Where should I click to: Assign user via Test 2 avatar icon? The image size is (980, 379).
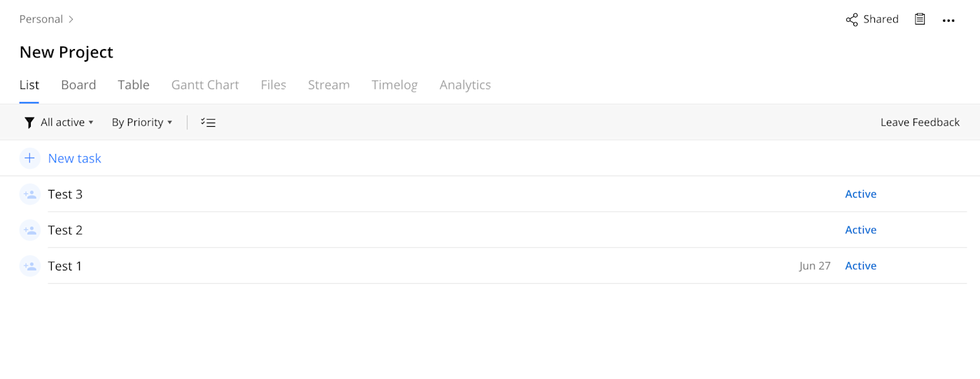click(30, 230)
